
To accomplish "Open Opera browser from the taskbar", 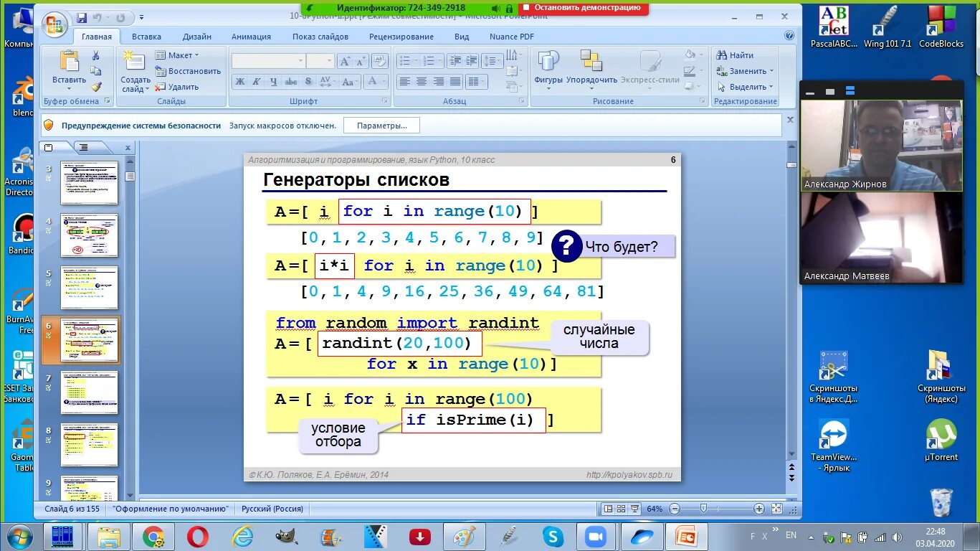I will [198, 536].
